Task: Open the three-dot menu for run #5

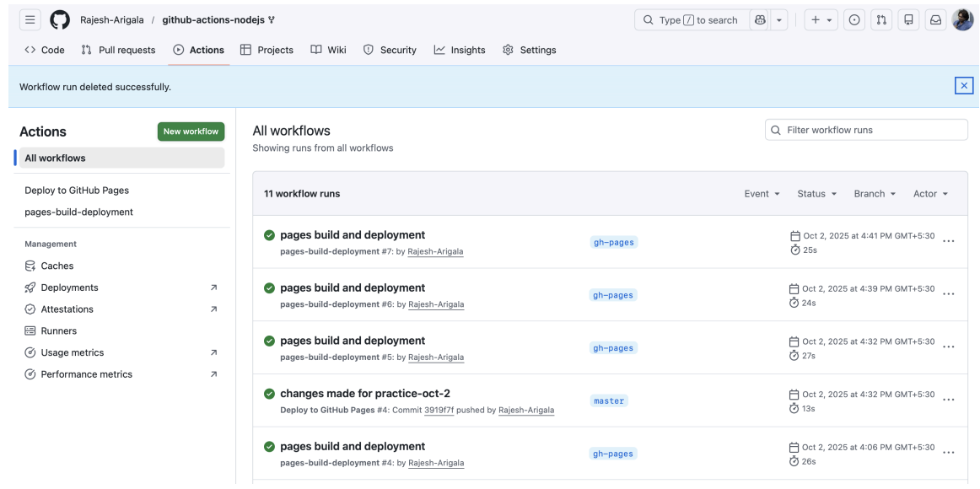Action: (948, 347)
